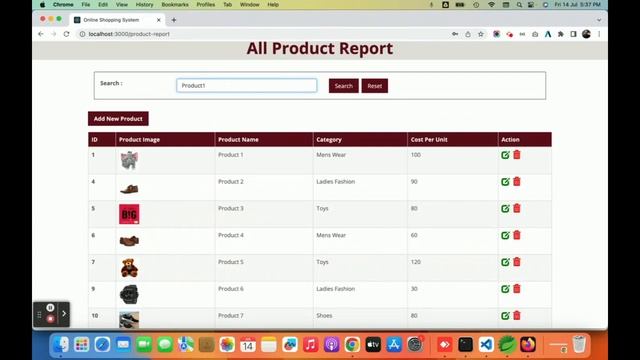Edit Product 7 using the green pencil icon
640x360 pixels.
click(505, 316)
